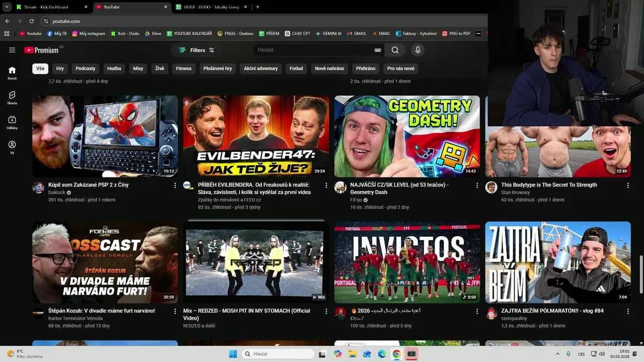Image resolution: width=644 pixels, height=362 pixels.
Task: Open the CHAT GPT bookmark
Action: point(297,34)
